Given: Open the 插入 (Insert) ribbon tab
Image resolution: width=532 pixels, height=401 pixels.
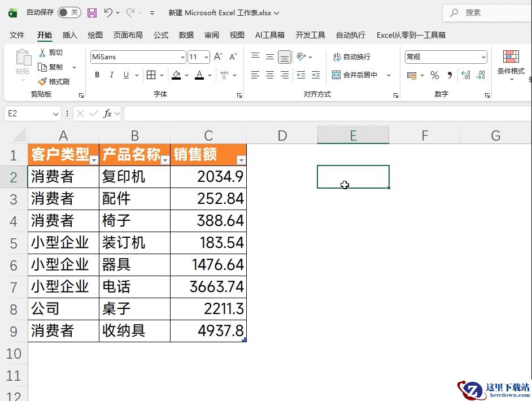Looking at the screenshot, I should tap(69, 35).
